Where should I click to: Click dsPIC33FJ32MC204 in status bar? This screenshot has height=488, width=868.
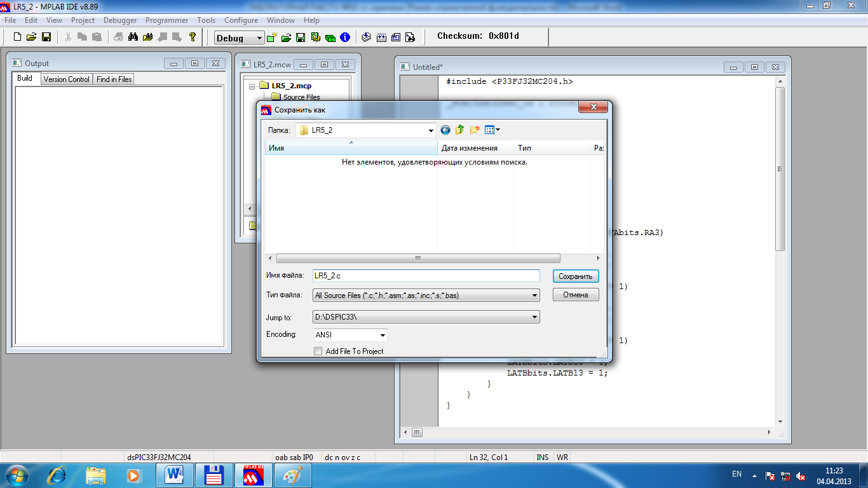click(159, 457)
